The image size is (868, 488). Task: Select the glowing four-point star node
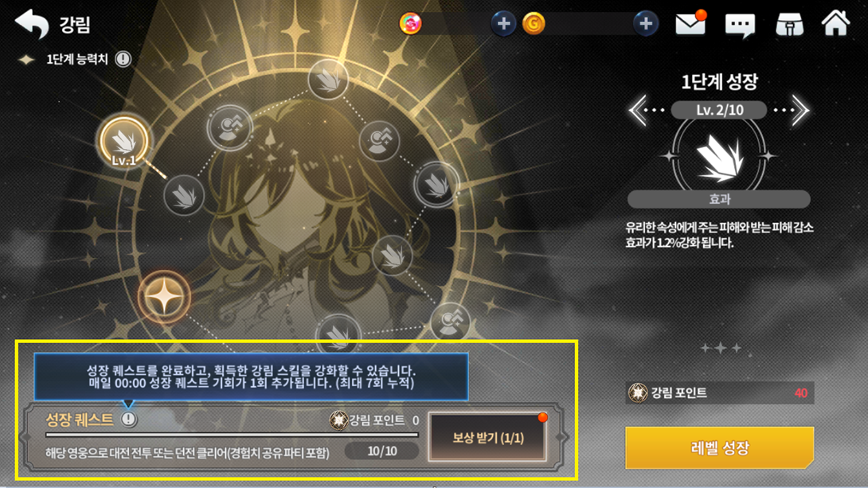point(164,297)
